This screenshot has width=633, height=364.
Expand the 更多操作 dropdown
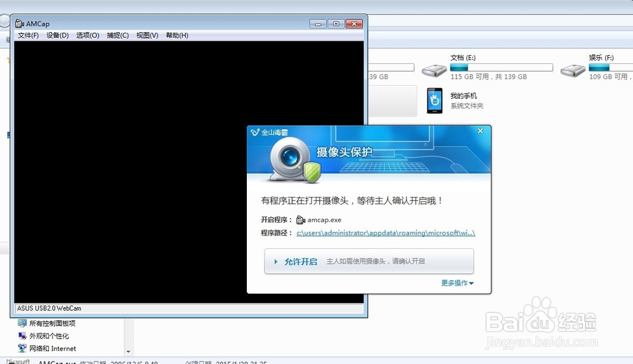tap(458, 284)
